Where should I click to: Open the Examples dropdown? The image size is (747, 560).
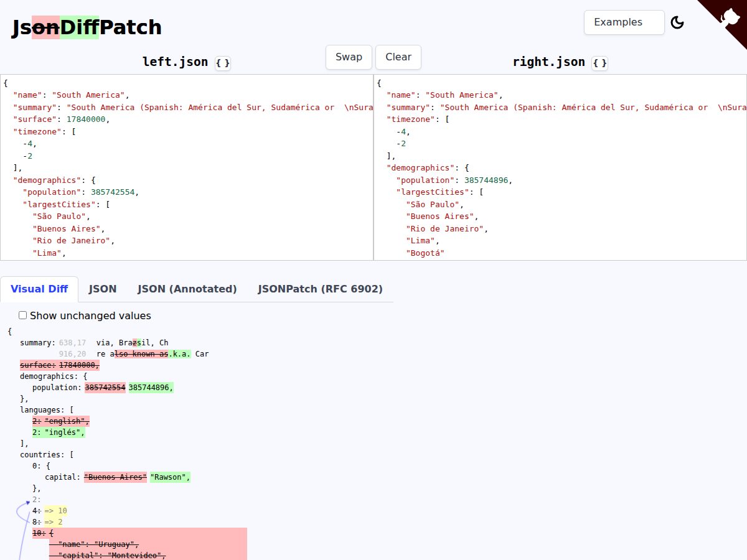624,22
